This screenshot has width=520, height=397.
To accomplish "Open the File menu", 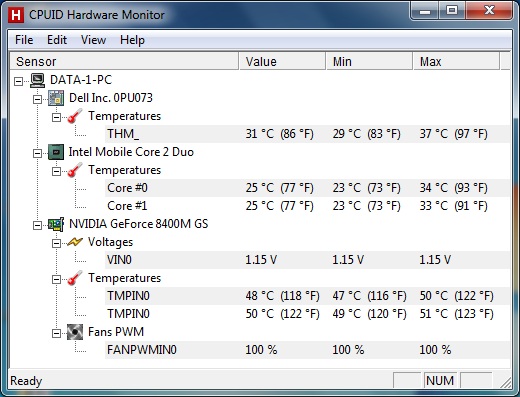I will coord(24,40).
